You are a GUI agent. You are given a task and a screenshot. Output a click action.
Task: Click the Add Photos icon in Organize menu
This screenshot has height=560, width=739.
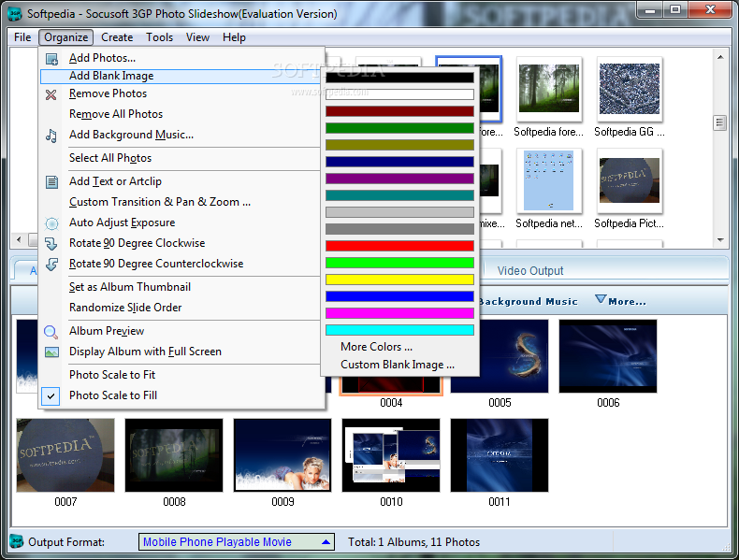(x=51, y=59)
